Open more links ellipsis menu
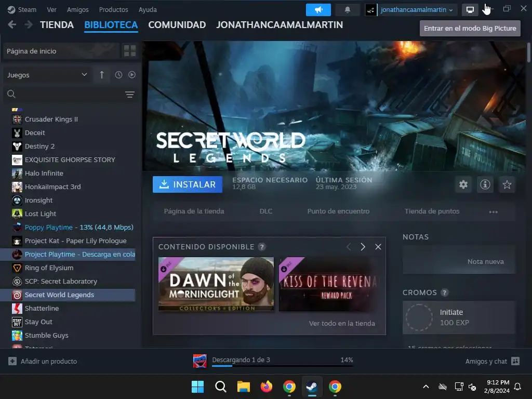 (494, 212)
